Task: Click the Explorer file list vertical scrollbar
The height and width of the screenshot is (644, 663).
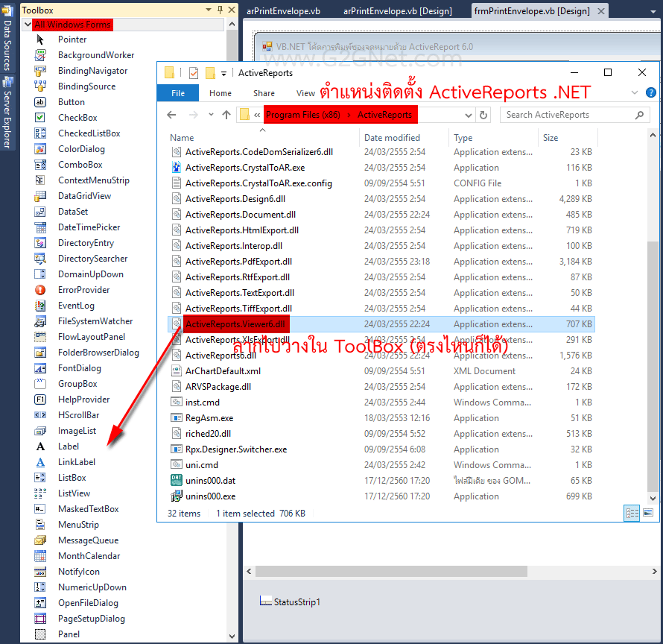Action: 653,365
